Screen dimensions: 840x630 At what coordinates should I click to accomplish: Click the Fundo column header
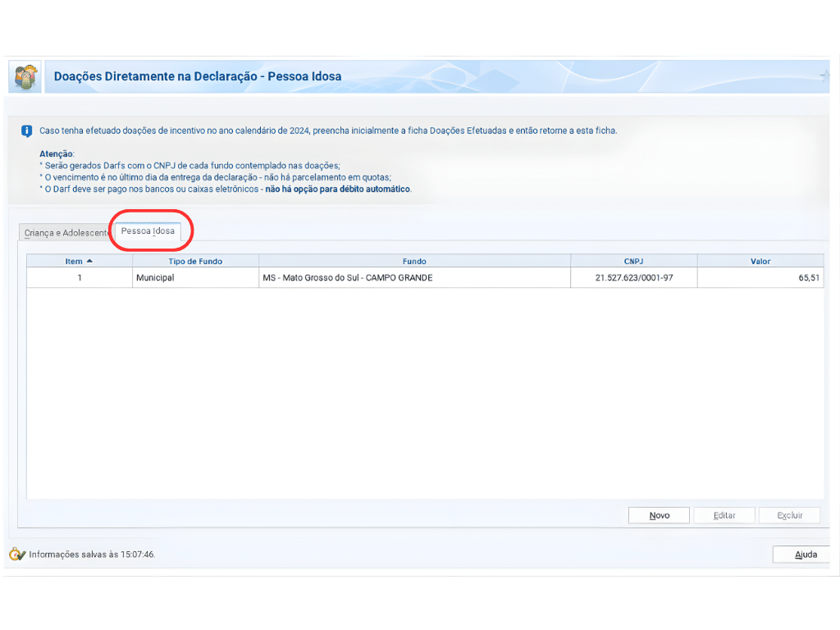(x=414, y=261)
